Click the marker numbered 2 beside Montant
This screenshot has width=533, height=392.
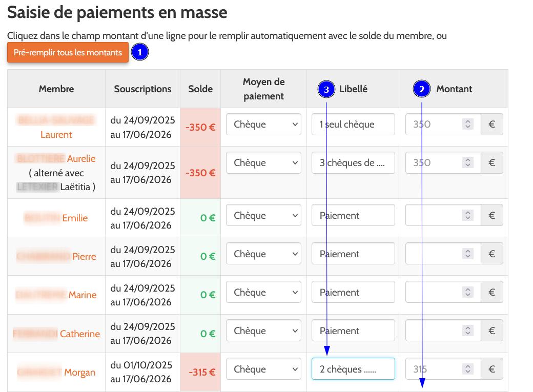coord(422,89)
